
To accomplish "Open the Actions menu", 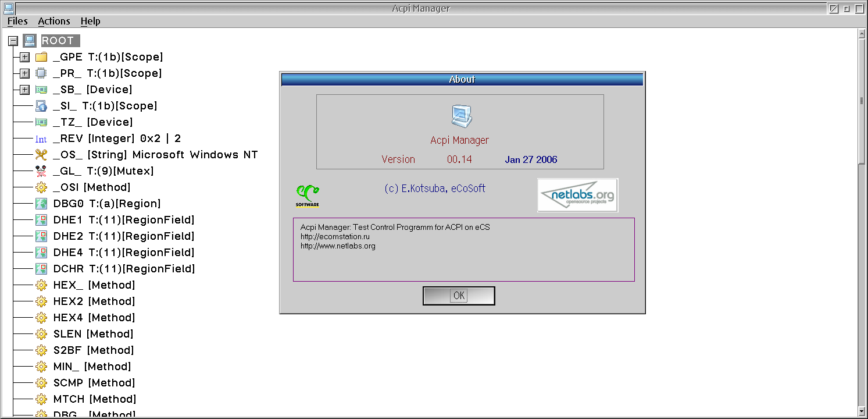I will click(54, 21).
